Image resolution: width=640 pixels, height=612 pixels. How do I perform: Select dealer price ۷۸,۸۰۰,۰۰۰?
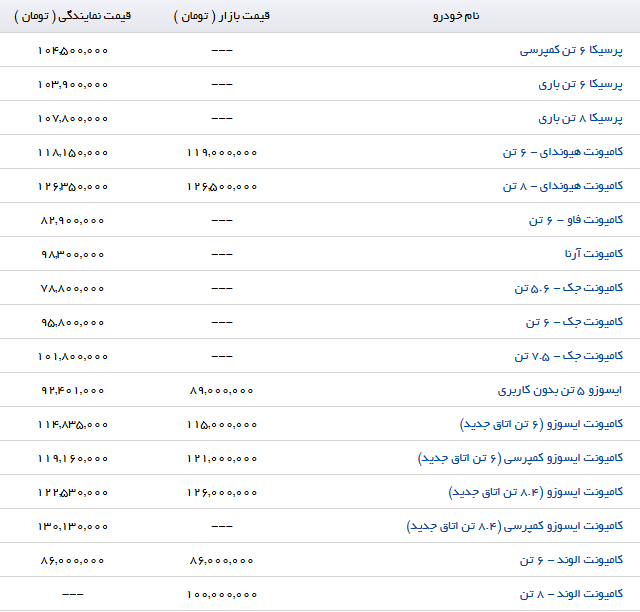tap(72, 289)
